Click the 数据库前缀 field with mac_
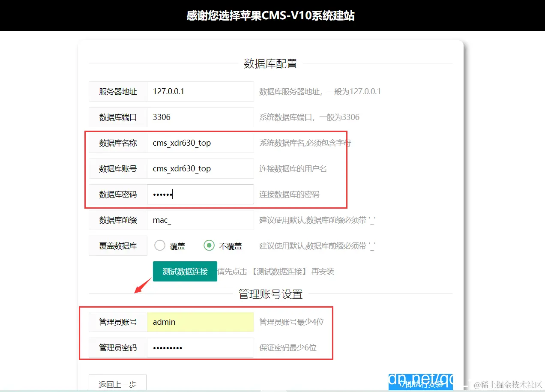 tap(201, 220)
